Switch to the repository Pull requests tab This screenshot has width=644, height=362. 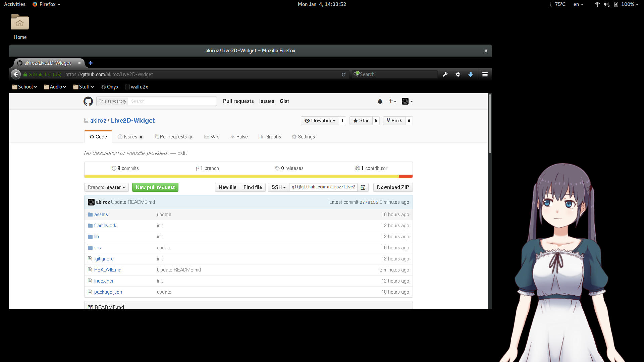(x=173, y=137)
